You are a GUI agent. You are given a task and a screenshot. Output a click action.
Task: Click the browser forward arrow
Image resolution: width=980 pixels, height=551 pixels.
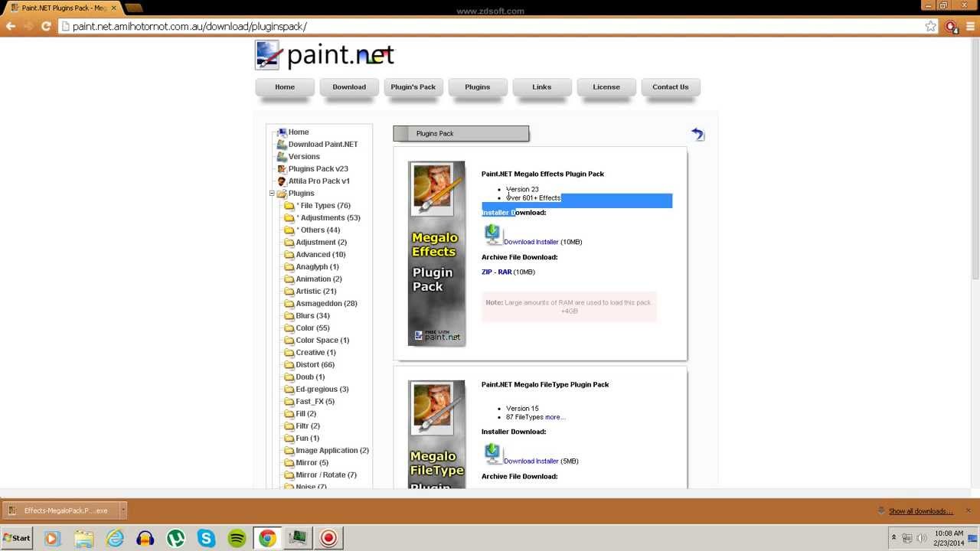point(28,26)
